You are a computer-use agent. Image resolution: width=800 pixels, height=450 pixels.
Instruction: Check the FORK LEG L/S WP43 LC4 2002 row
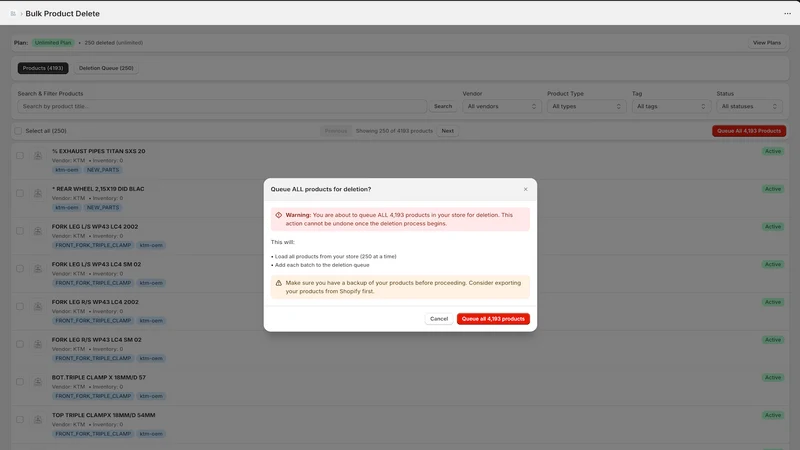click(x=20, y=231)
